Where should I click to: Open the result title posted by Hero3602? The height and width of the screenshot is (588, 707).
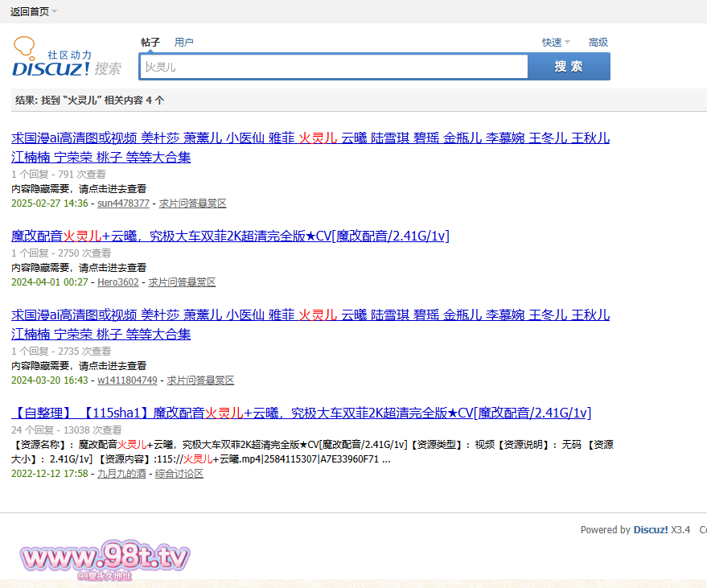click(x=230, y=236)
